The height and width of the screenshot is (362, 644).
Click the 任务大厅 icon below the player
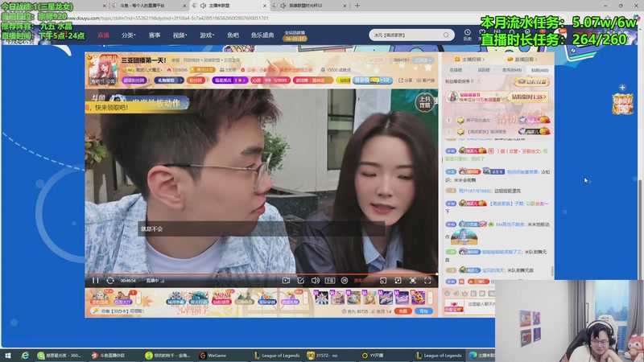[x=123, y=297]
